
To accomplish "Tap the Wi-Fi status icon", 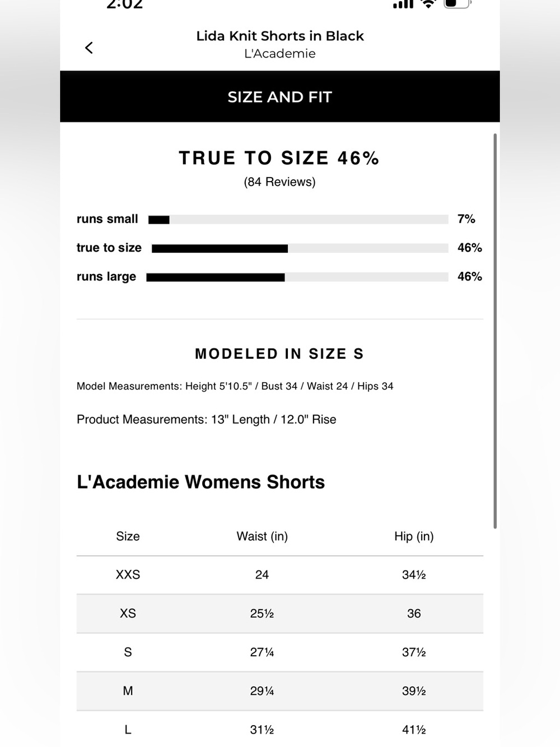I will point(428,4).
